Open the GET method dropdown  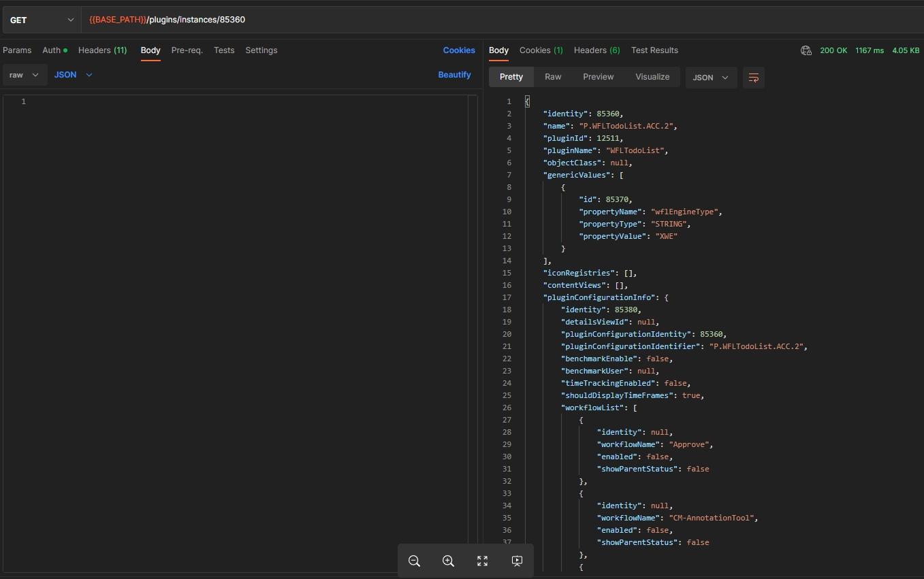coord(42,20)
